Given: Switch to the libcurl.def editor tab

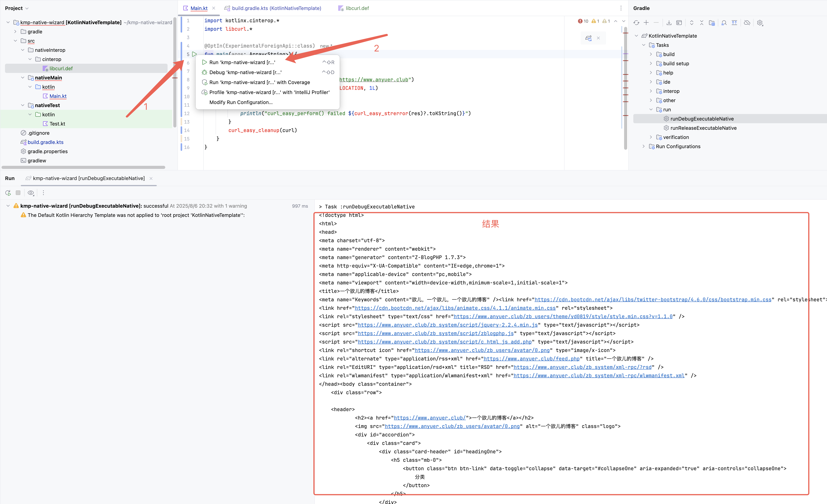Looking at the screenshot, I should 357,8.
